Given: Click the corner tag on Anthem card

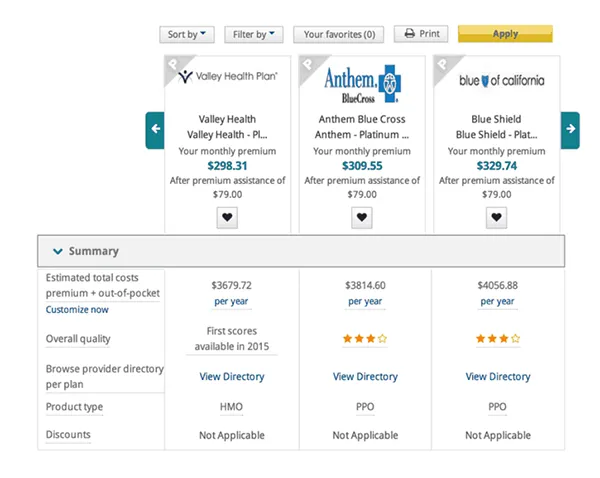Looking at the screenshot, I should [309, 65].
